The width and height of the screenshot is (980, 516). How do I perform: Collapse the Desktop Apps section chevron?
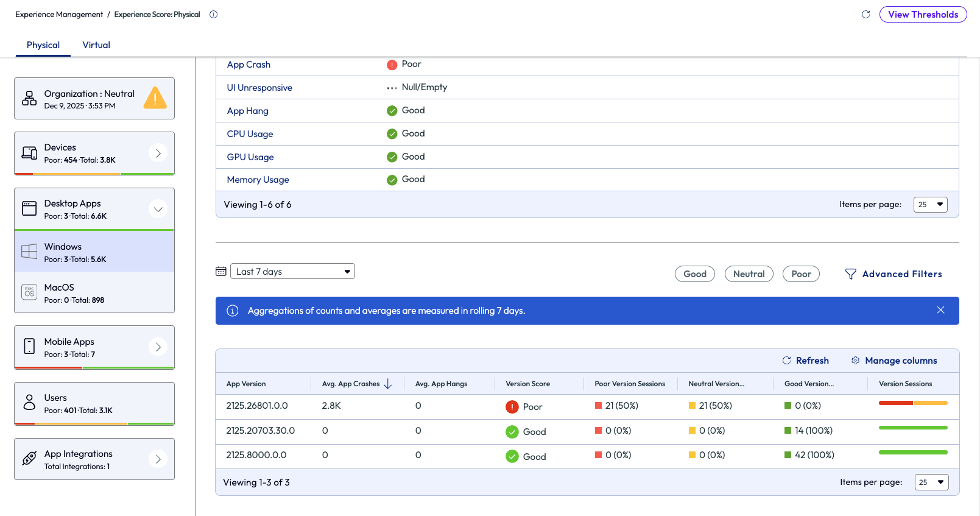[x=158, y=209]
